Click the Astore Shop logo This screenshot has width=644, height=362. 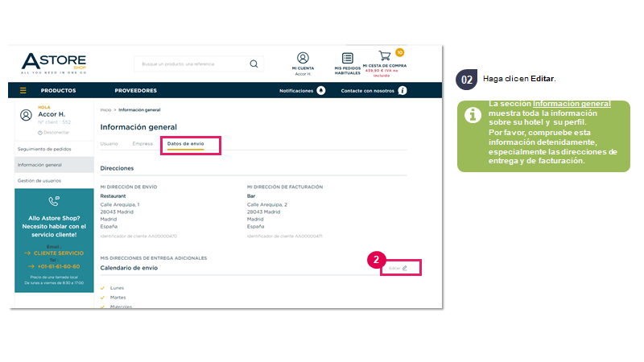(54, 64)
